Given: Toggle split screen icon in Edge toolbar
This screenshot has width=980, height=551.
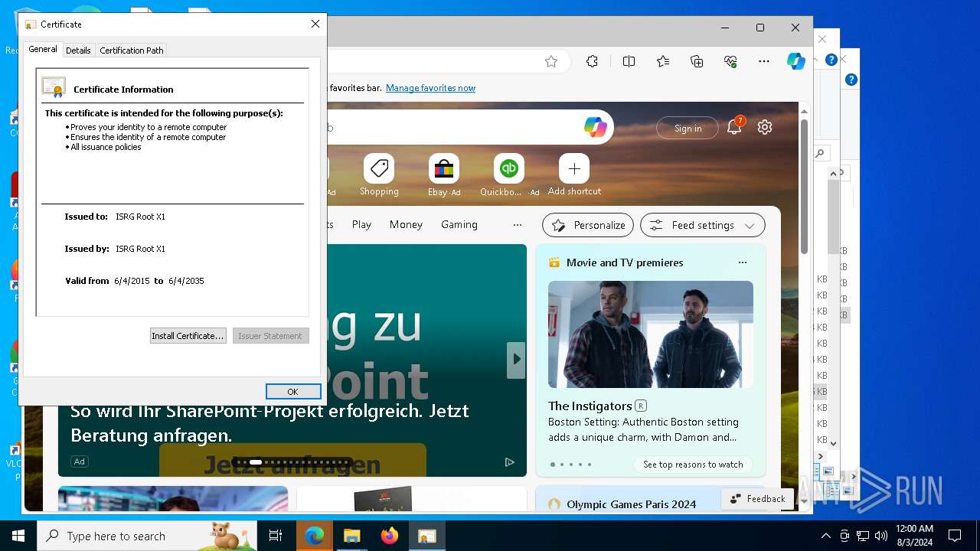Looking at the screenshot, I should click(x=629, y=62).
